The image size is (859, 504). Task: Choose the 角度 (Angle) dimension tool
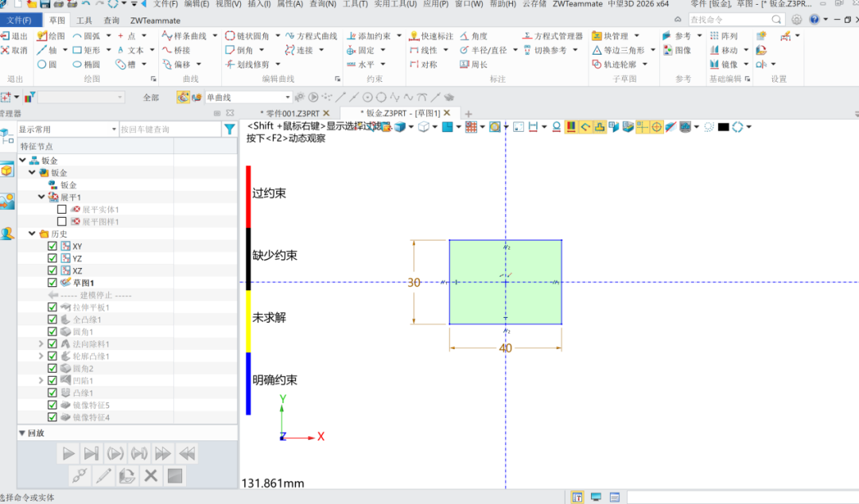(474, 36)
